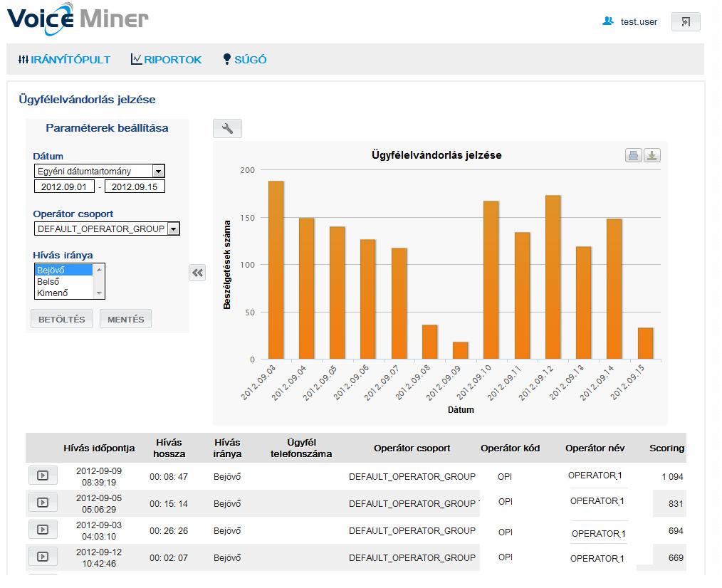Select Kimenő in Hívás iránya list
The height and width of the screenshot is (588, 722).
pyautogui.click(x=64, y=293)
